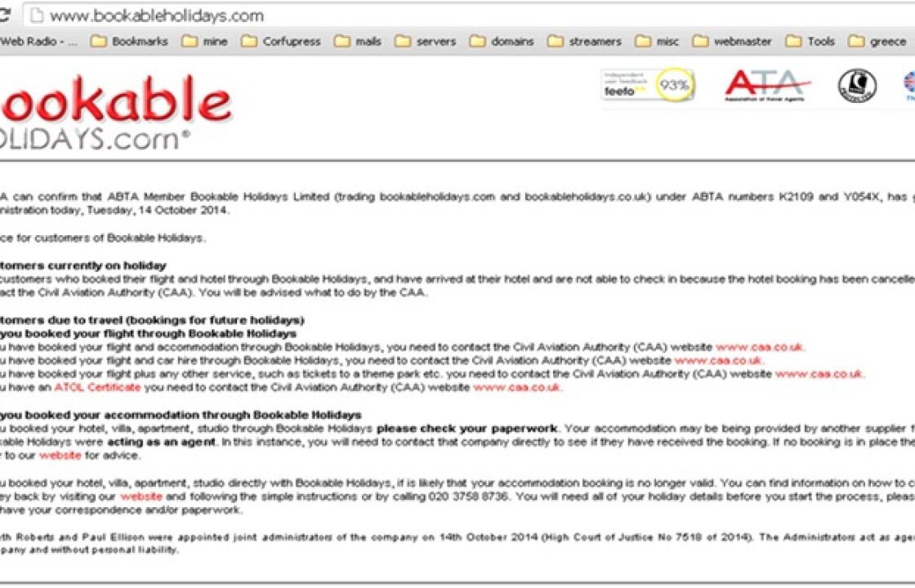Click the date text 'Tuesday, 14 October 2014'
Screen dimensions: 915x588
tap(158, 210)
